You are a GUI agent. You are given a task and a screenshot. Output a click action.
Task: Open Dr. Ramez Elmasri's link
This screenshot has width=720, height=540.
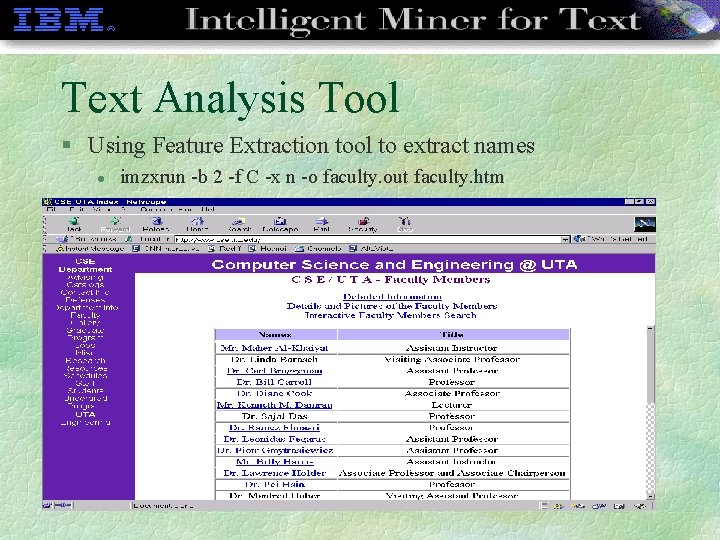[274, 428]
